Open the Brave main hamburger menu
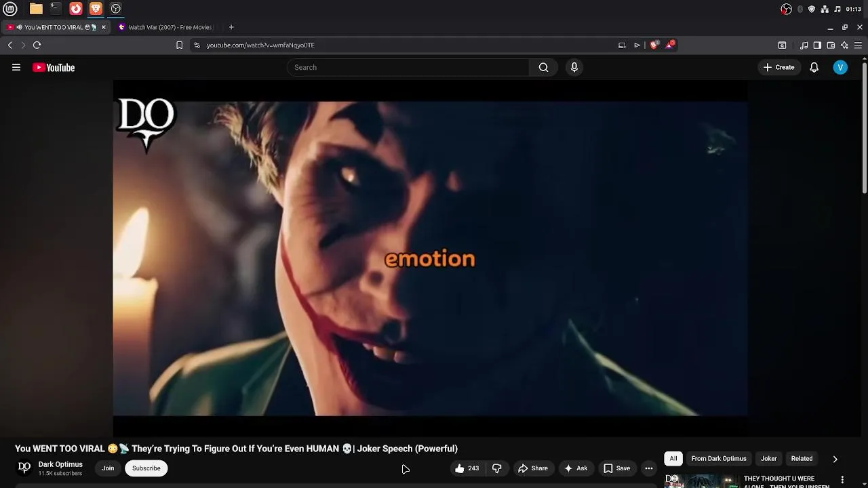Image resolution: width=868 pixels, height=488 pixels. (x=859, y=45)
